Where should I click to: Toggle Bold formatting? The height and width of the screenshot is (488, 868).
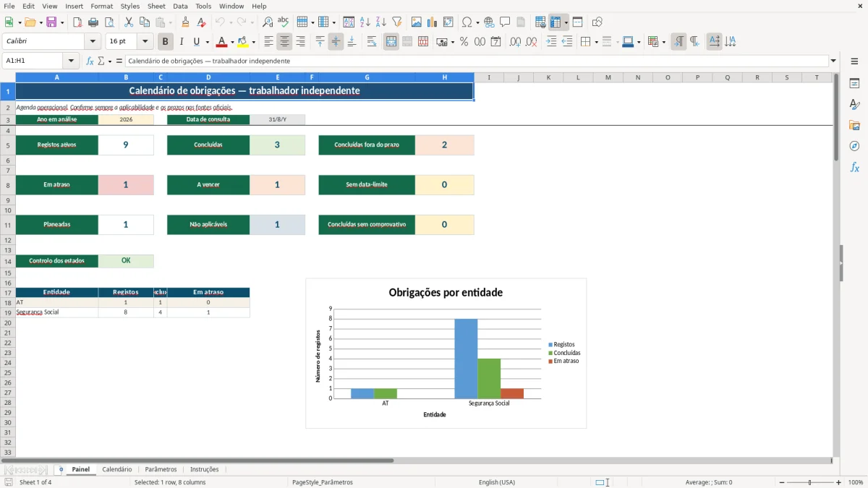coord(166,42)
